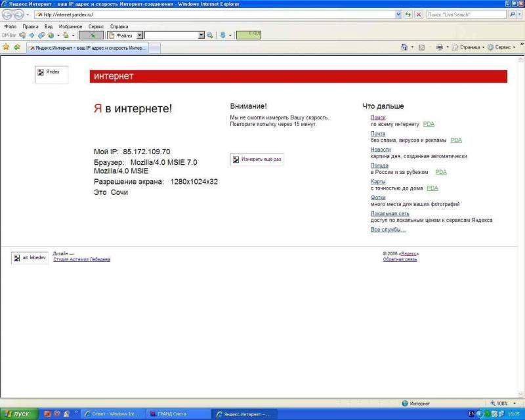Open the Фотки link
Viewport: 525px width, 420px height.
(x=378, y=198)
